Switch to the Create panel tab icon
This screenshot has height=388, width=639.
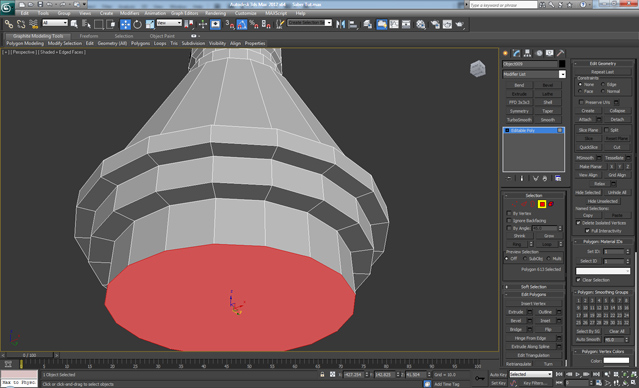point(506,53)
